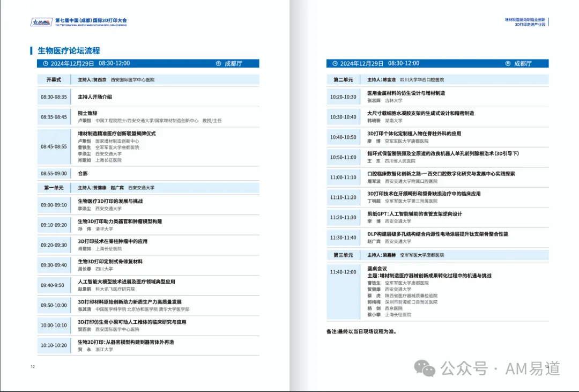Click the 3D打印走进产业园 slogan at top right

click(x=530, y=25)
